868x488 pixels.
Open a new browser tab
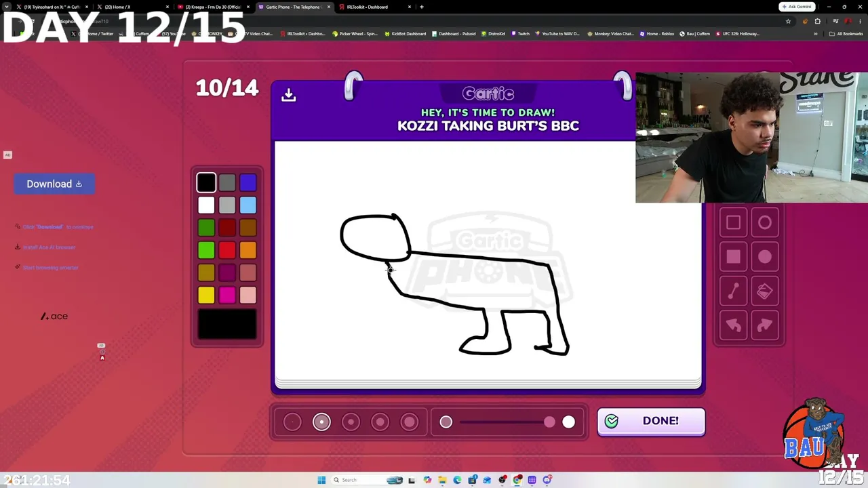422,7
